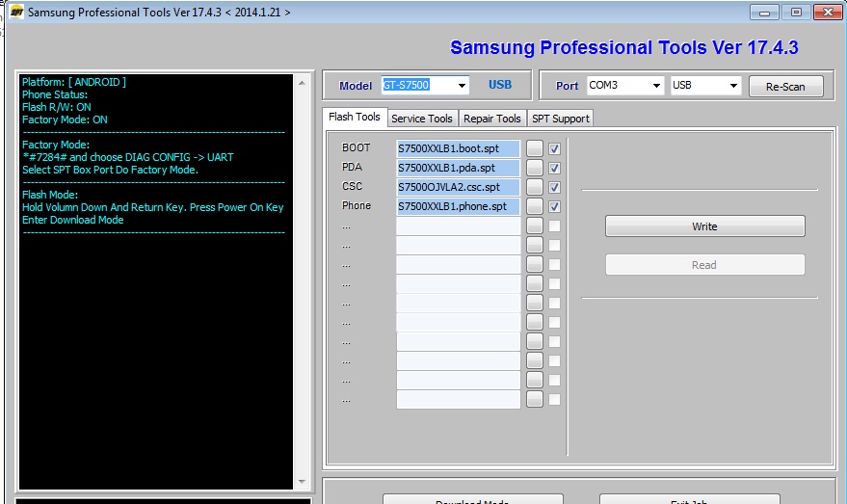Switch to the SPT Support tab
This screenshot has width=847, height=504.
click(x=560, y=119)
